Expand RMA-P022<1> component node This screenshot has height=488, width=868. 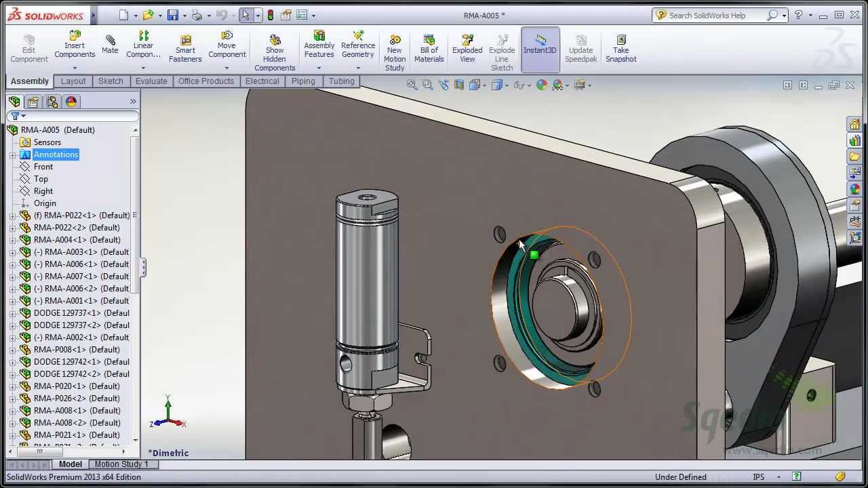[x=12, y=216]
